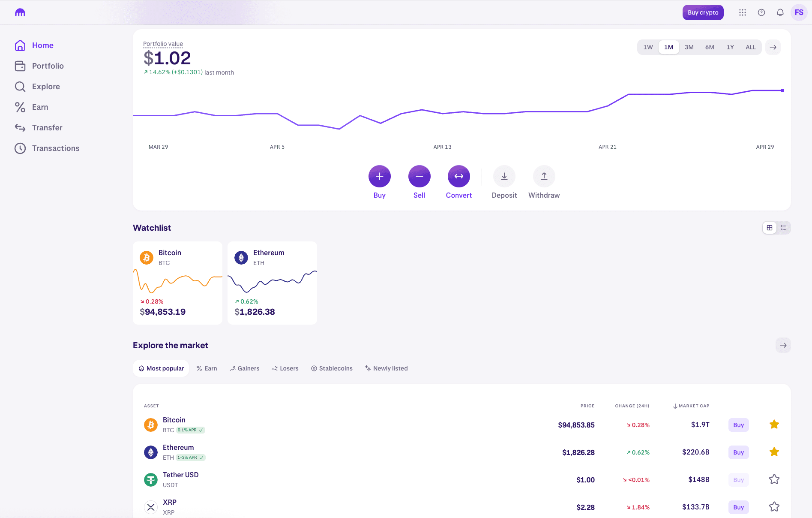Click the $1.9T Bitcoin market cap value

(x=700, y=425)
